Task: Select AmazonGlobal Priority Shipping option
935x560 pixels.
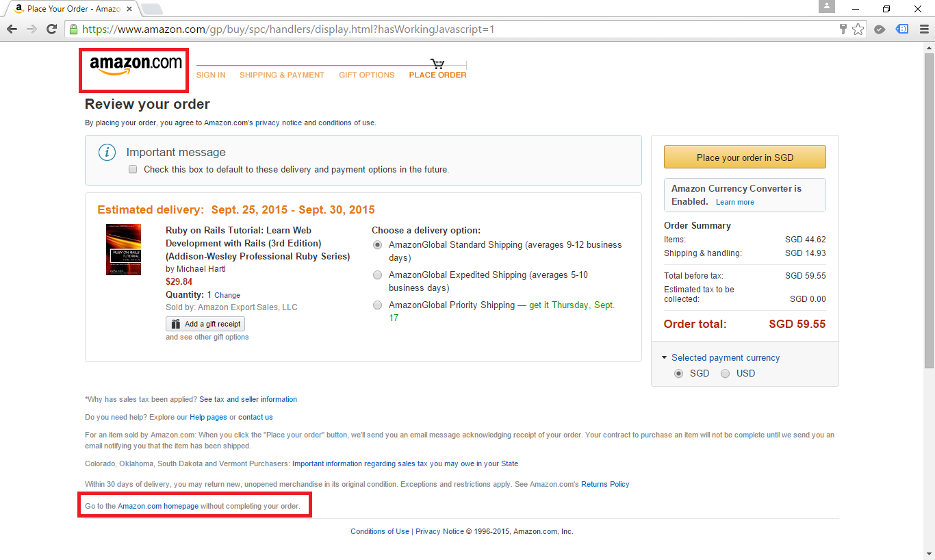Action: click(x=377, y=305)
